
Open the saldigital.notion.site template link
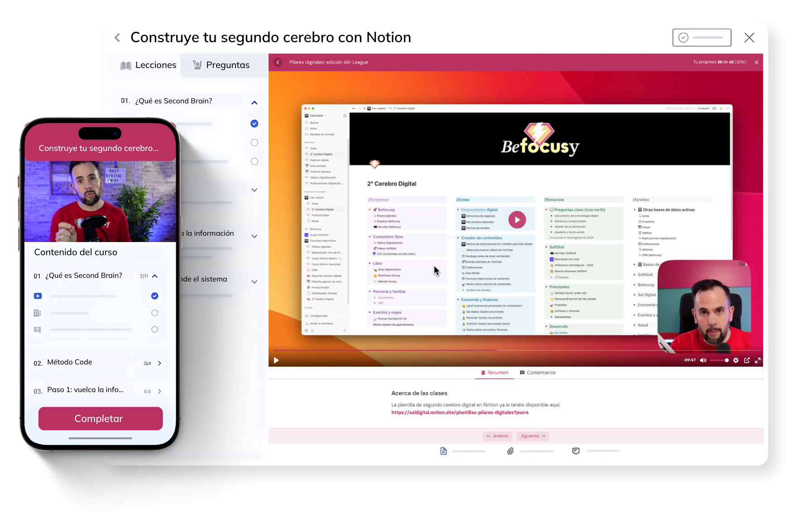tap(460, 412)
